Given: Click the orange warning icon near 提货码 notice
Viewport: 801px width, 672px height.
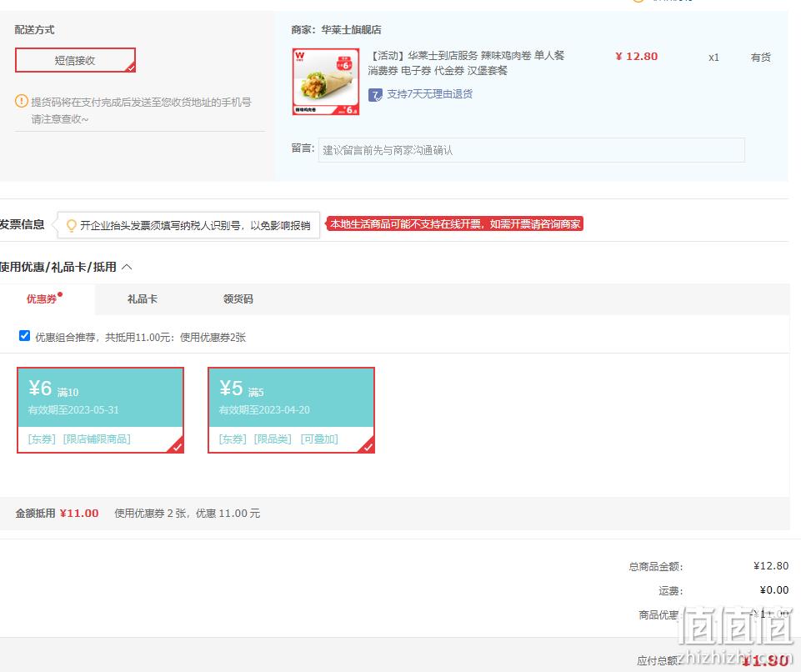Looking at the screenshot, I should (22, 101).
